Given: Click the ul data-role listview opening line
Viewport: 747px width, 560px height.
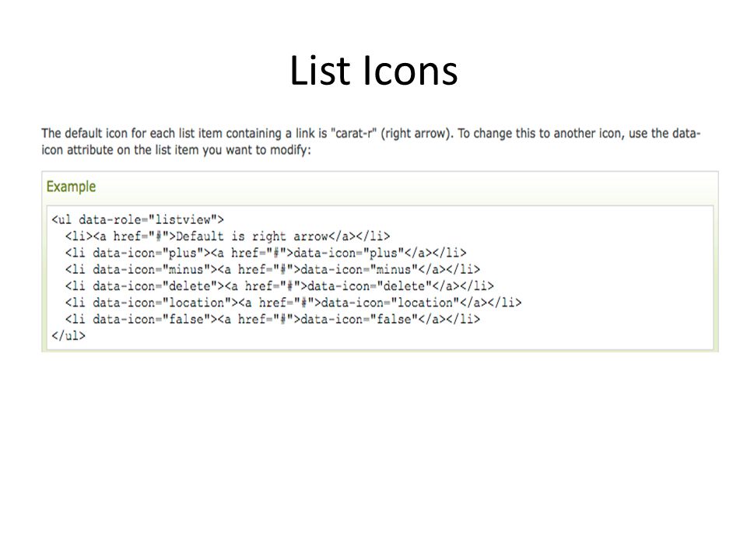Looking at the screenshot, I should 138,219.
